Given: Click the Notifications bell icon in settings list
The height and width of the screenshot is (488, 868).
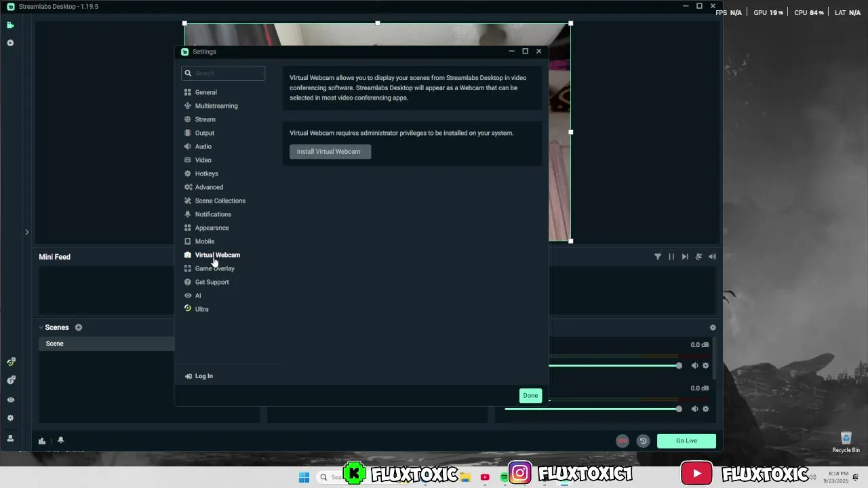Looking at the screenshot, I should click(x=188, y=214).
